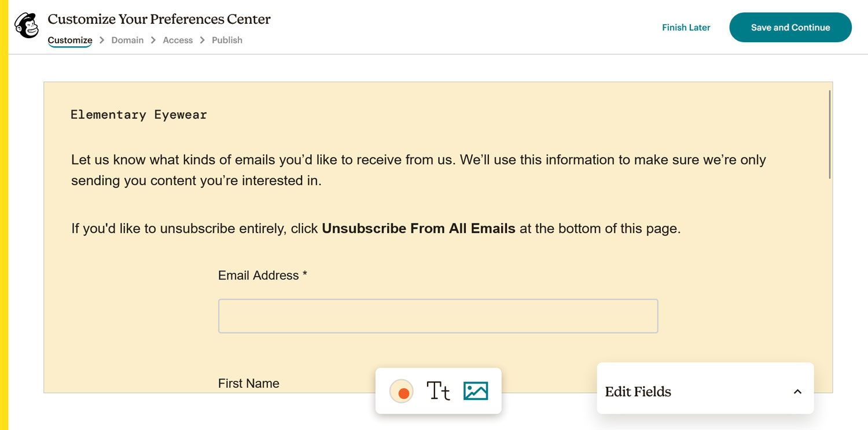Click the intro paragraph about emails you'd receive
Image resolution: width=868 pixels, height=430 pixels.
click(x=418, y=170)
